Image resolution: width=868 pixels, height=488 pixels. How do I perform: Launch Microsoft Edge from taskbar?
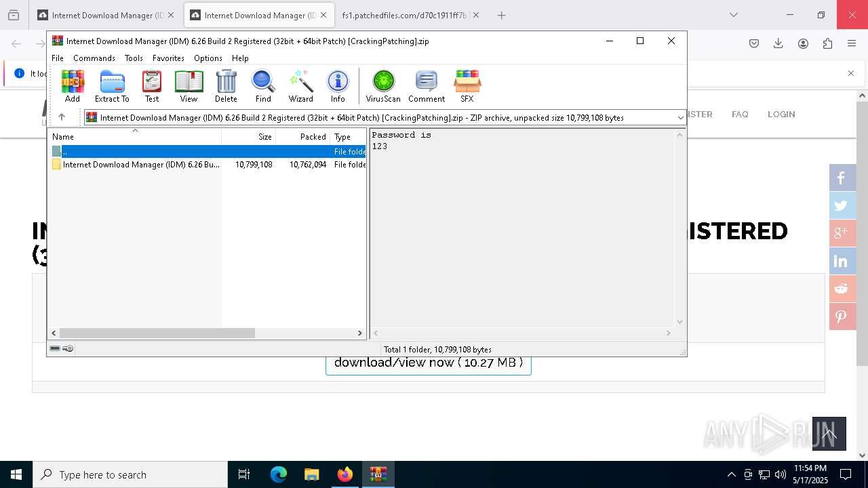[279, 474]
